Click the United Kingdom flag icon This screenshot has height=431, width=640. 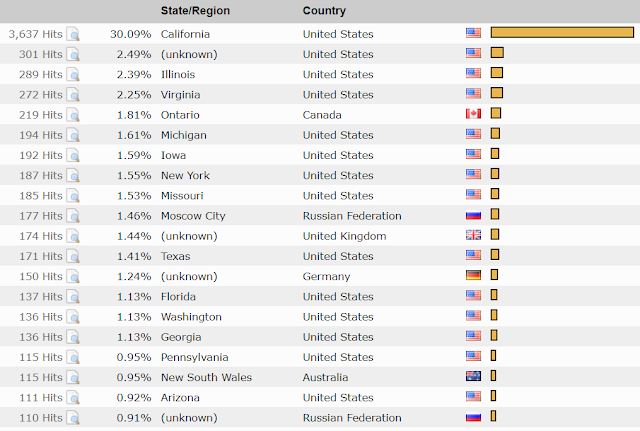click(x=473, y=235)
